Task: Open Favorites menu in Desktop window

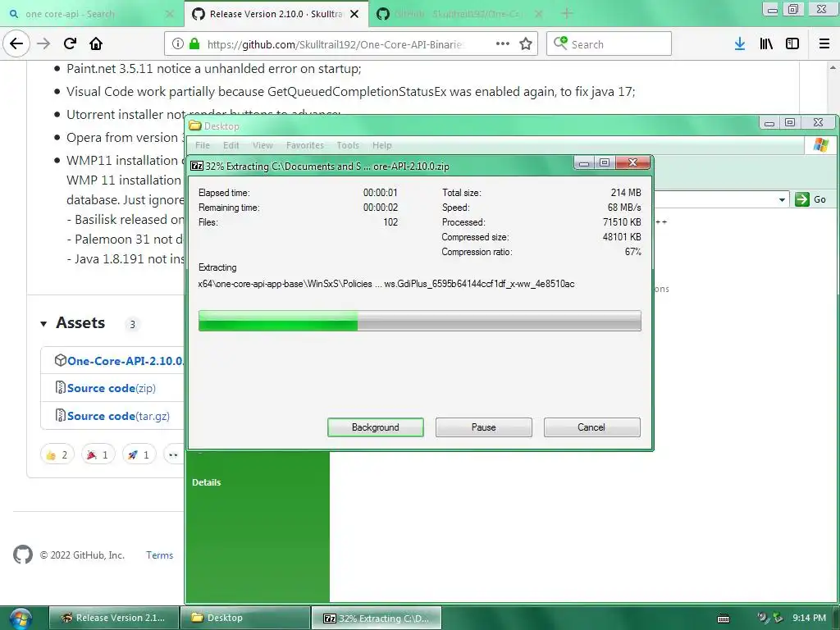Action: (305, 145)
